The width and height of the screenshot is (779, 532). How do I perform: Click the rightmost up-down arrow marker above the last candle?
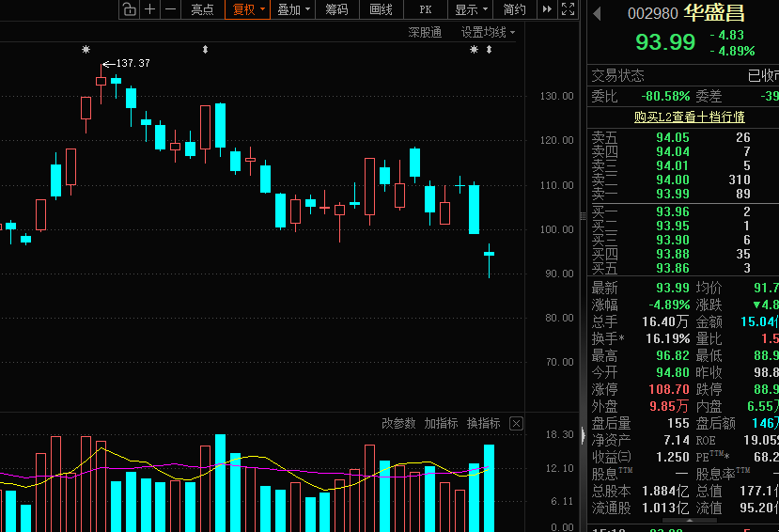click(x=489, y=49)
